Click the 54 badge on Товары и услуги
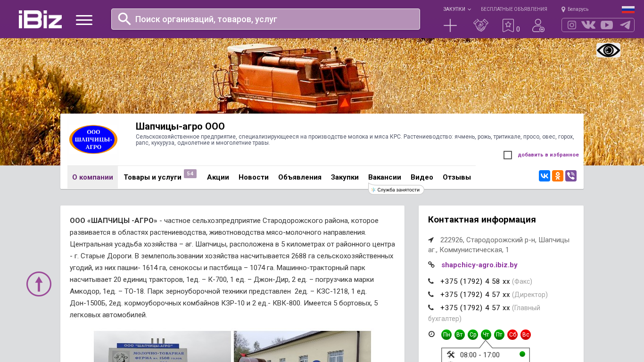 (190, 173)
